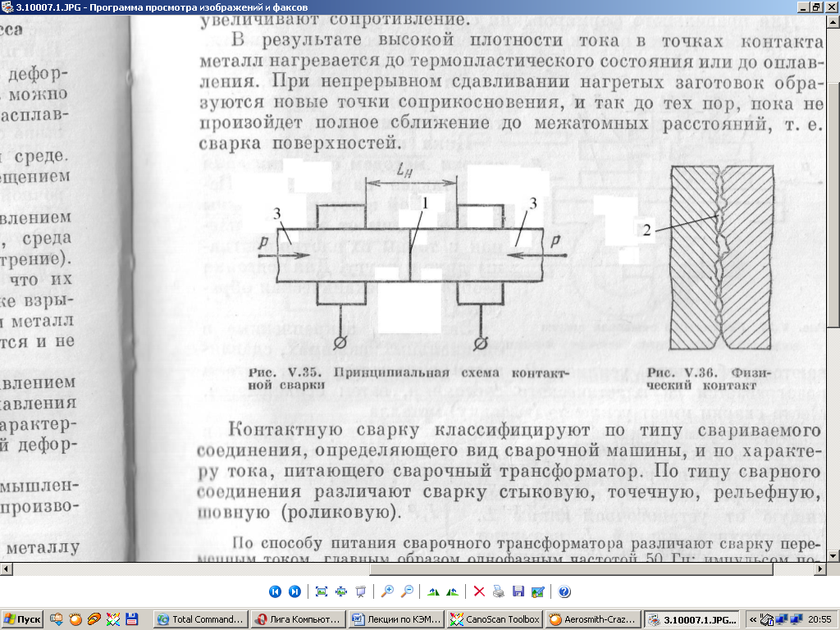Switch to Total Commander in the taskbar
The image size is (840, 630).
[x=202, y=619]
